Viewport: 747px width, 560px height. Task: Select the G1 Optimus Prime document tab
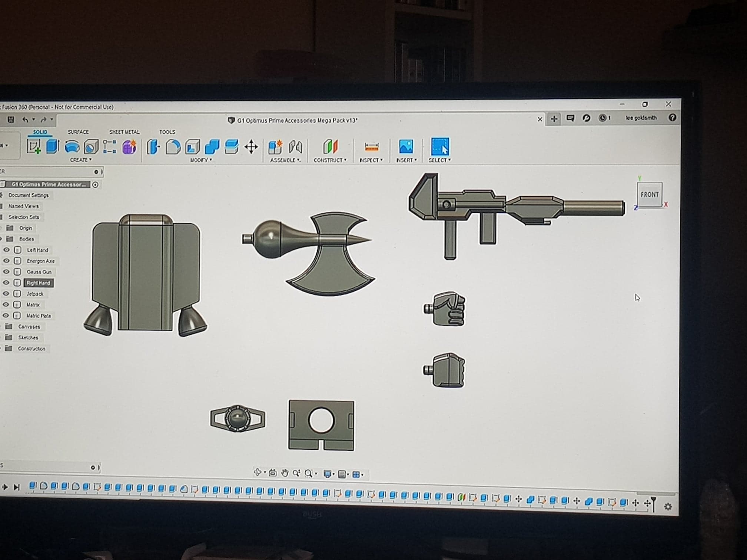click(x=293, y=120)
